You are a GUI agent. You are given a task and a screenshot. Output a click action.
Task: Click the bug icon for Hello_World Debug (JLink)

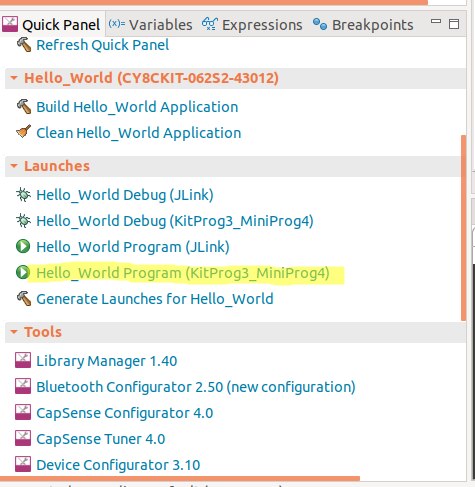[23, 194]
